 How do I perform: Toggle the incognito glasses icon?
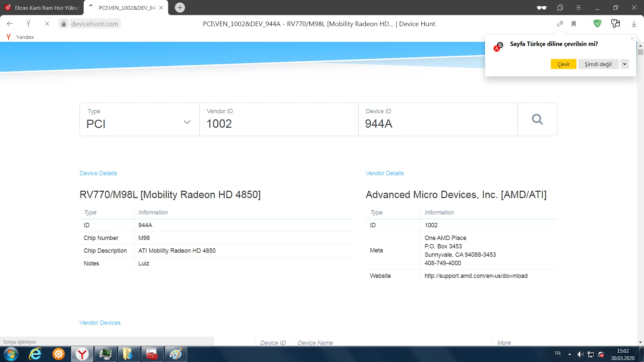(x=541, y=8)
